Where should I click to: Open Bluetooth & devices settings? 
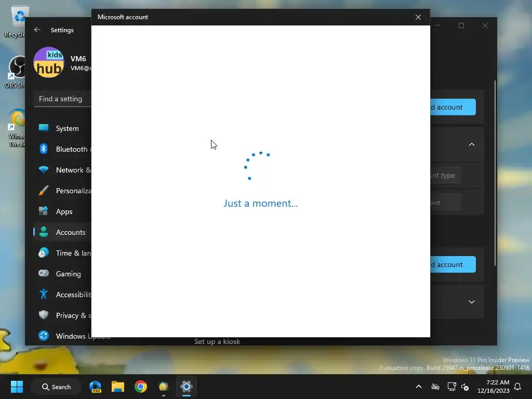(62, 149)
